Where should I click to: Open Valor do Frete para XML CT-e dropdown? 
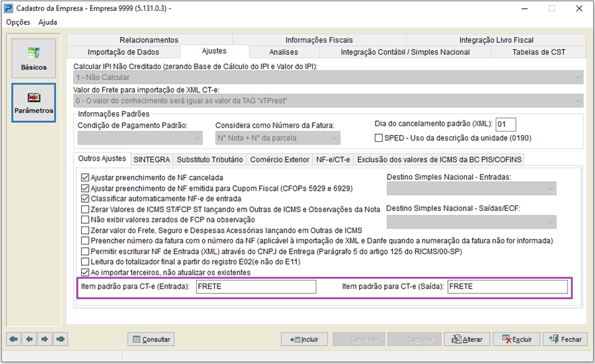point(328,101)
